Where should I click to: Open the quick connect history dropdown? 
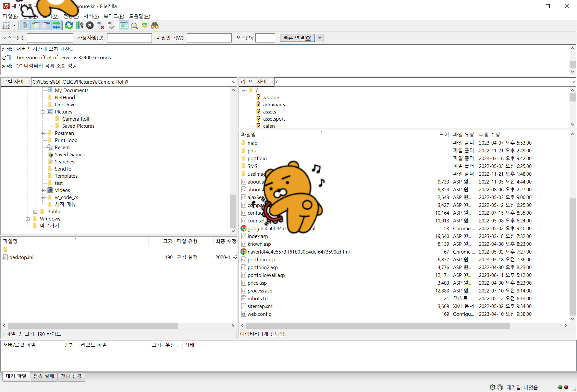pyautogui.click(x=320, y=38)
